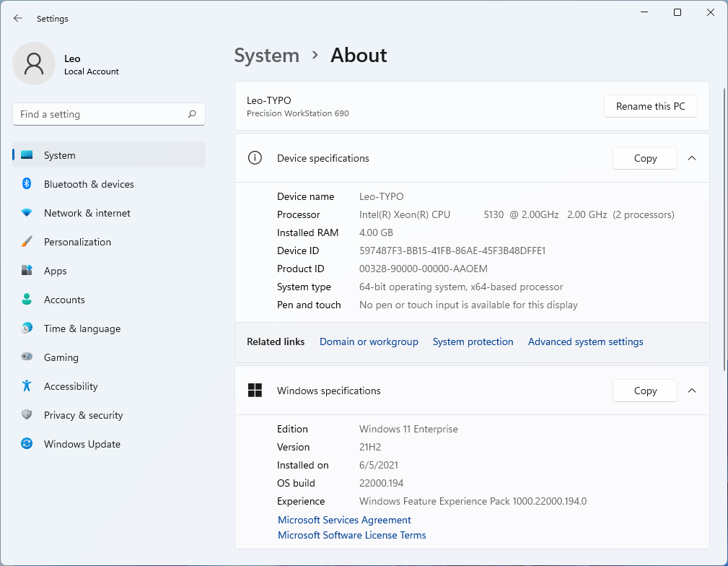Open Gaming settings

pos(109,357)
